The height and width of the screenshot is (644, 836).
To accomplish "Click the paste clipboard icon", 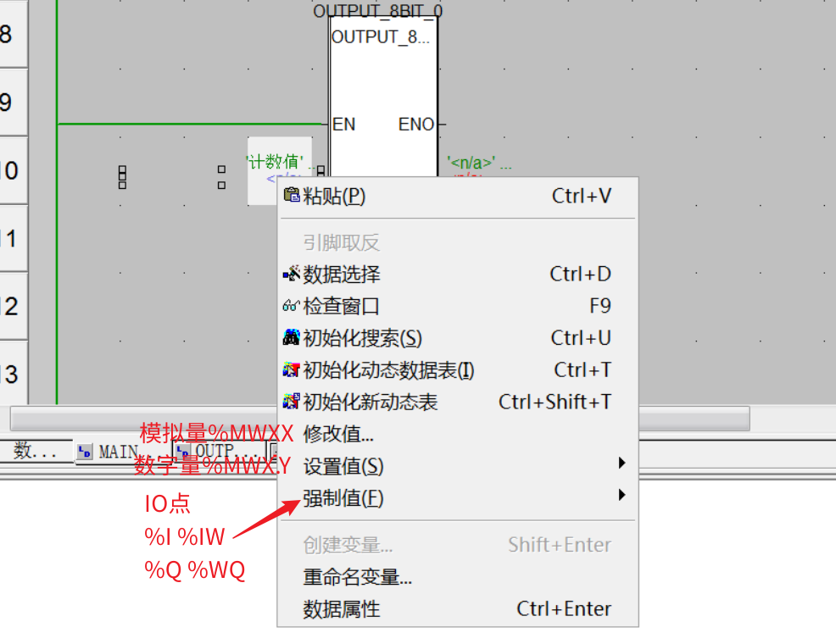I will (x=291, y=195).
